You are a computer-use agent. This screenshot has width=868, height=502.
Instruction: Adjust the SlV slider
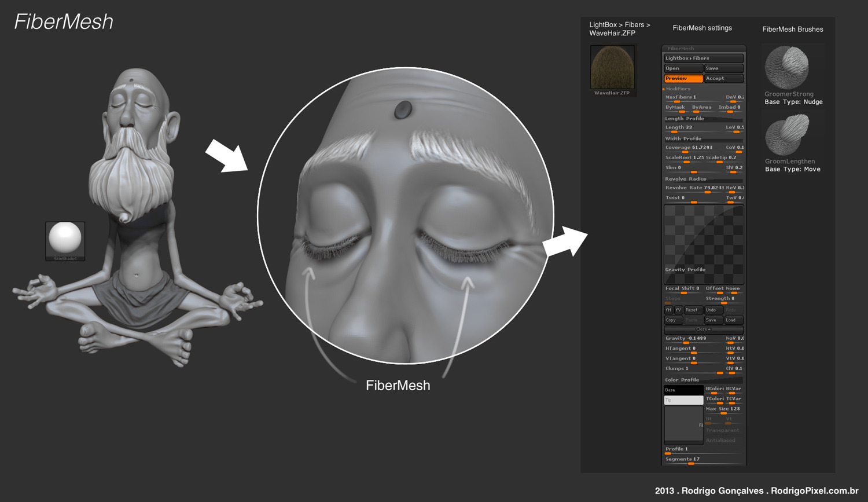[734, 168]
